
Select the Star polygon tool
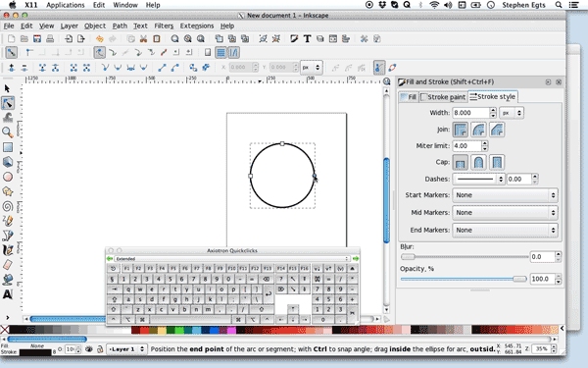[8, 191]
